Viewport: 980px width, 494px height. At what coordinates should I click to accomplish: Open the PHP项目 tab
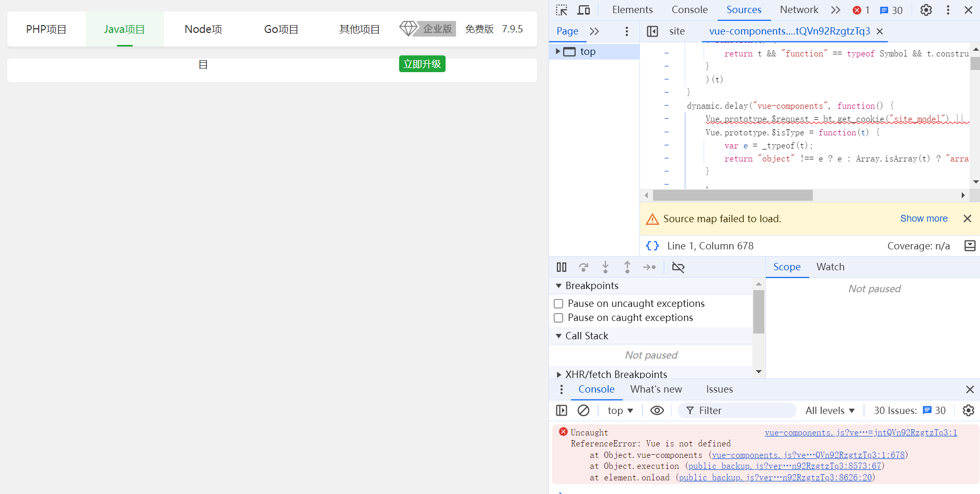46,29
